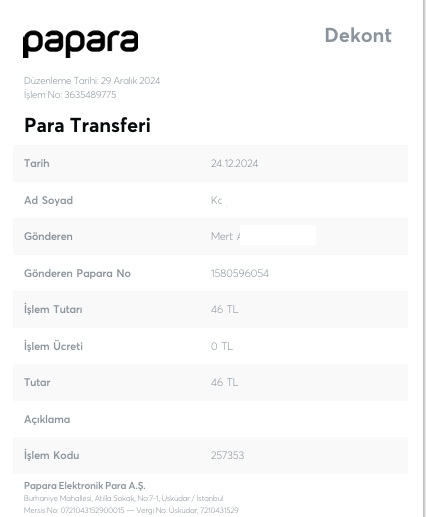Screen dimensions: 426x517
Task: Click the Dekont heading
Action: pyautogui.click(x=358, y=35)
